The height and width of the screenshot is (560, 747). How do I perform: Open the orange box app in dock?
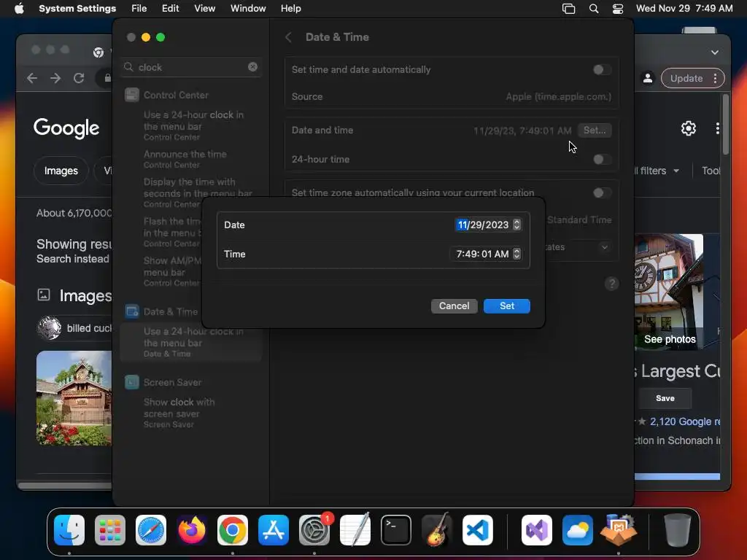tap(619, 530)
